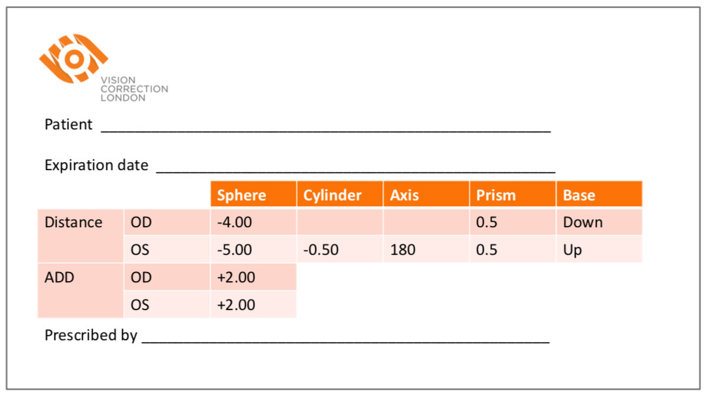Click the Down base cell
707x396 pixels.
click(599, 222)
